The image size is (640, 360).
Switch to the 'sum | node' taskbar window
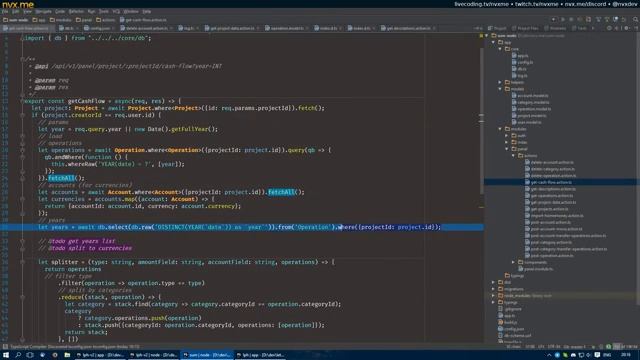207,355
